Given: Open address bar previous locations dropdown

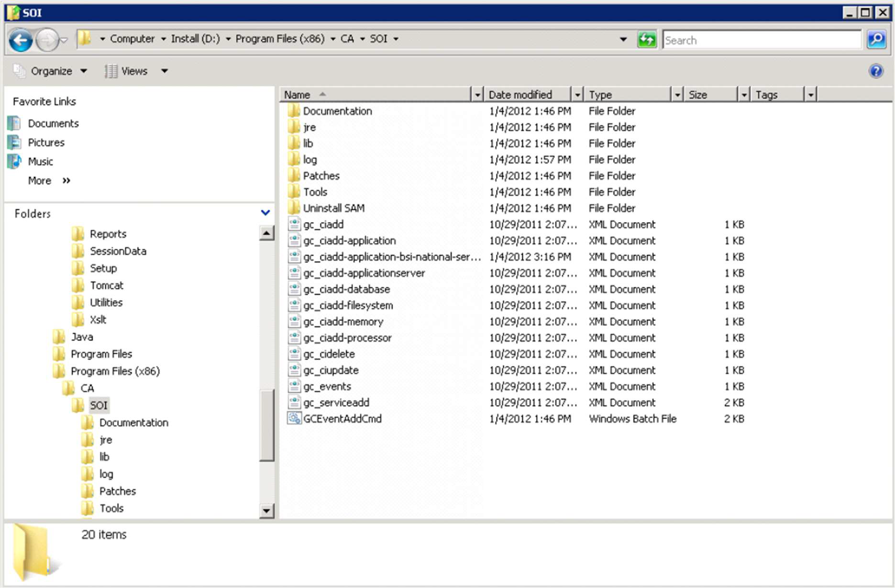Looking at the screenshot, I should coord(623,40).
